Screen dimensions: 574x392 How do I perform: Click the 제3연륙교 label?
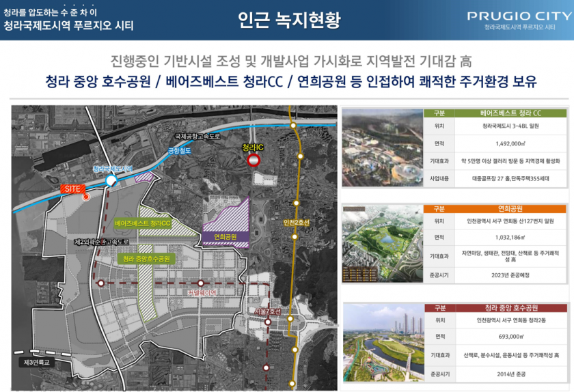pos(37,363)
